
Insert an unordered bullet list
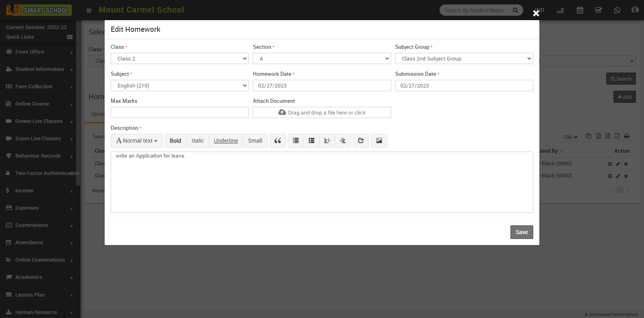click(296, 141)
